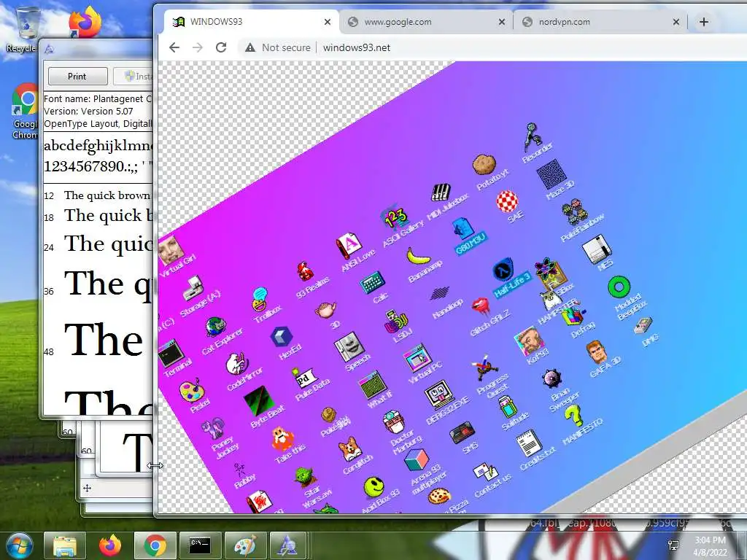Screen dimensions: 747x560
Task: Open the ASCII Gallery icon
Action: click(x=395, y=218)
